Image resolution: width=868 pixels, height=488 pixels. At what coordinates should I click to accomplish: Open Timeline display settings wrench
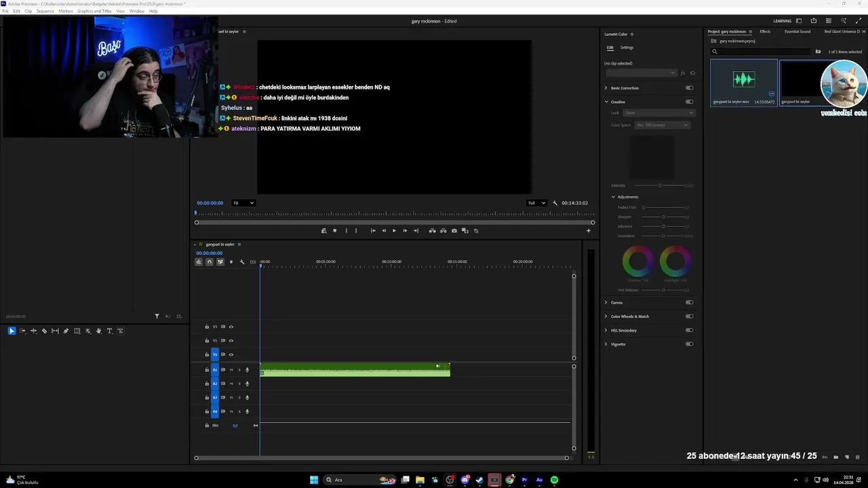[242, 262]
